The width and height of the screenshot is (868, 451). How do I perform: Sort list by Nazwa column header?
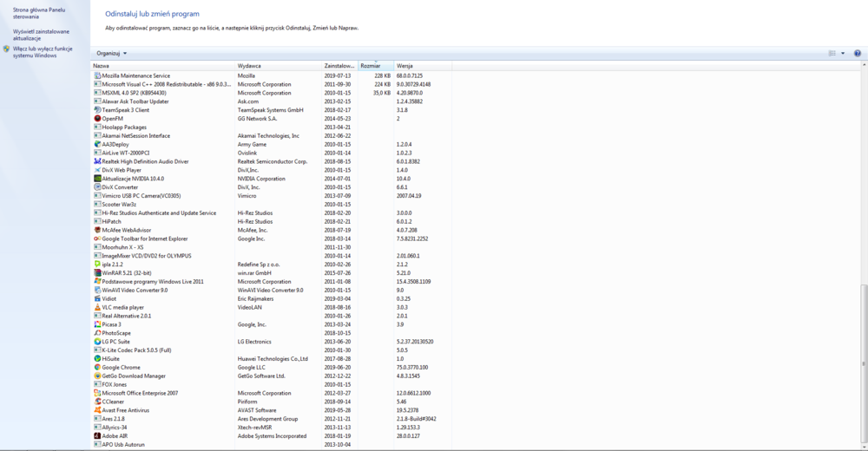[163, 66]
